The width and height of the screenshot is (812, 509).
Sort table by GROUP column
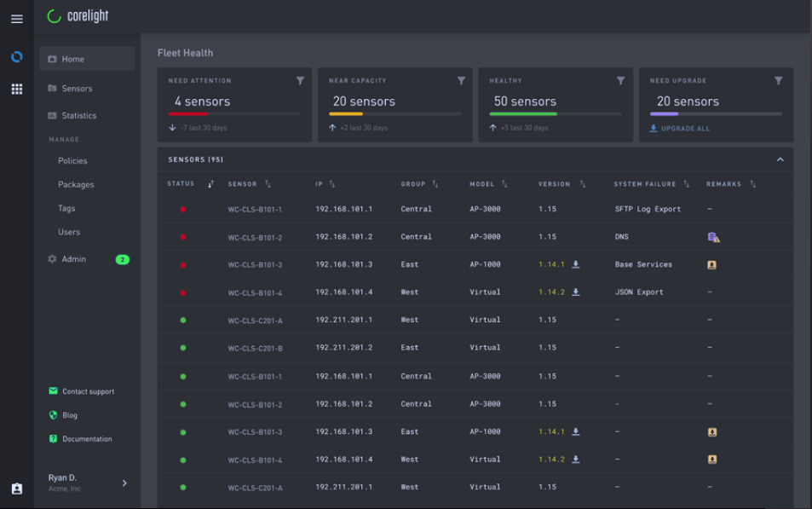pyautogui.click(x=437, y=183)
